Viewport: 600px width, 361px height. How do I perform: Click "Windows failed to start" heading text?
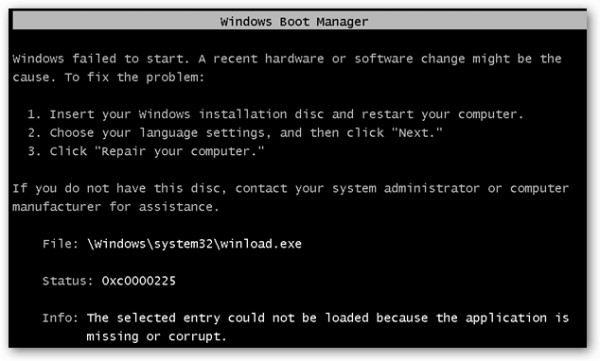101,59
